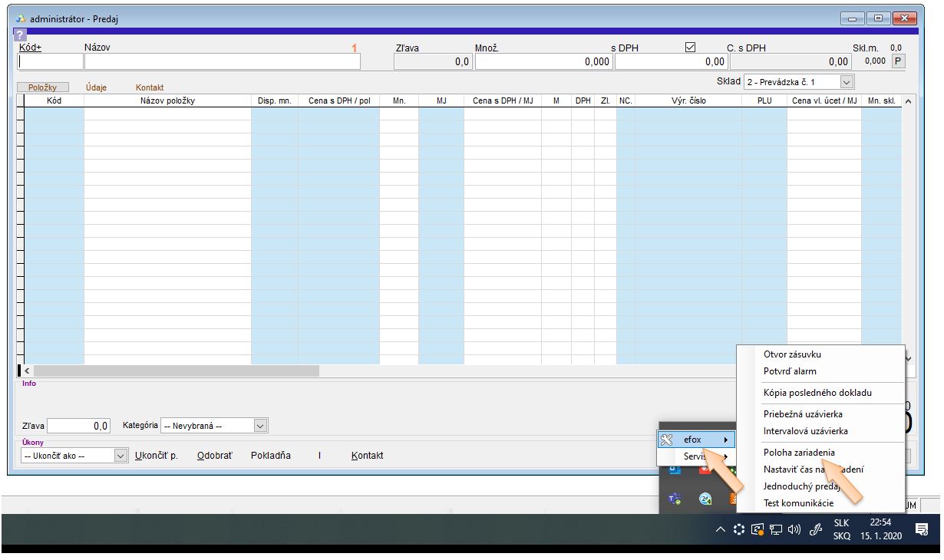Select Poloha zariadenia from context menu
This screenshot has width=944, height=560.
pos(799,453)
